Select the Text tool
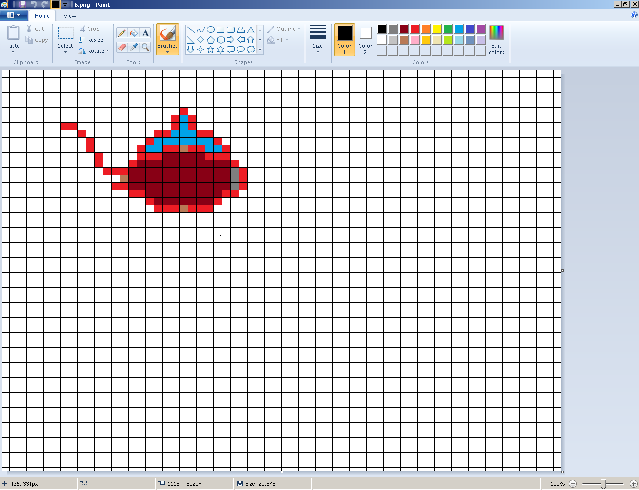The height and width of the screenshot is (490, 639). pos(145,33)
